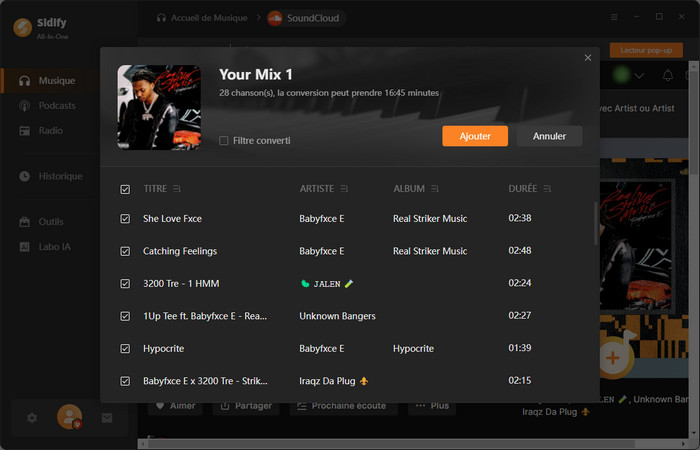Click the Ajouter button
This screenshot has height=450, width=700.
474,136
